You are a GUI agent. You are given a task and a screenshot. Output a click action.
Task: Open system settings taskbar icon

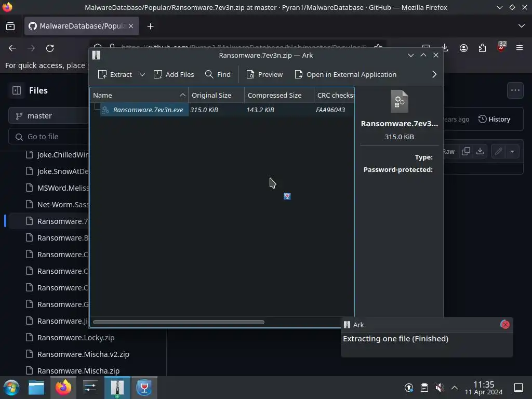point(90,388)
